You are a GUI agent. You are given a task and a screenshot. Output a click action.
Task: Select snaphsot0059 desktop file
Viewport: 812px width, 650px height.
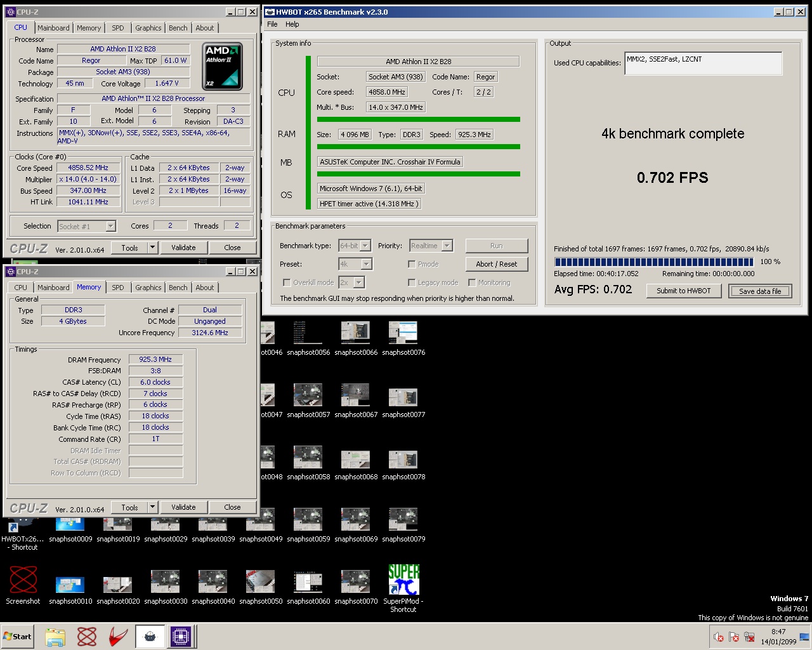[x=308, y=524]
